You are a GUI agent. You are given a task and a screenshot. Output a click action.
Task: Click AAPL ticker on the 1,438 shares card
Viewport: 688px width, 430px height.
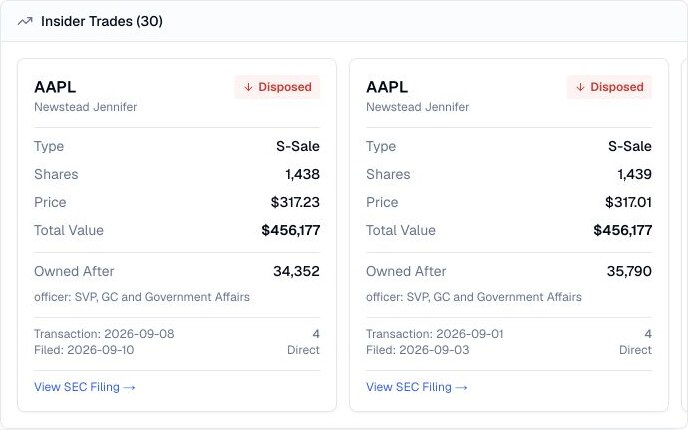click(x=55, y=87)
